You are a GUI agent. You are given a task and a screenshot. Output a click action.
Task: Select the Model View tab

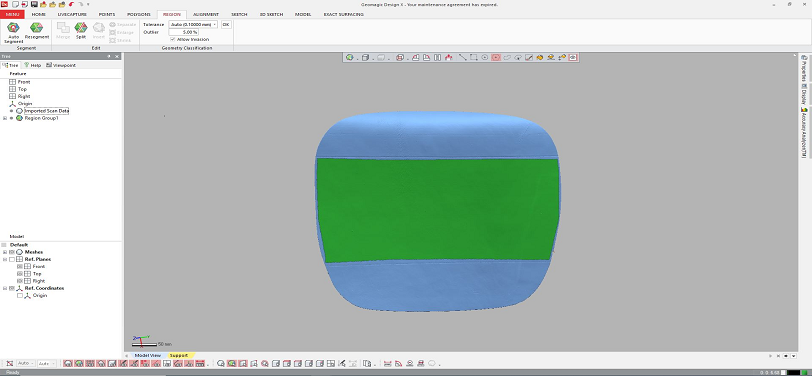(148, 355)
